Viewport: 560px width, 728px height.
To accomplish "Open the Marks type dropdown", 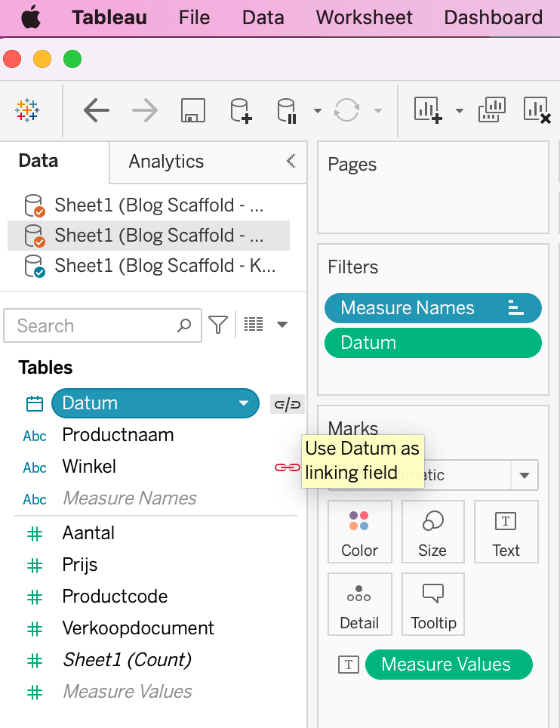I will coord(524,476).
